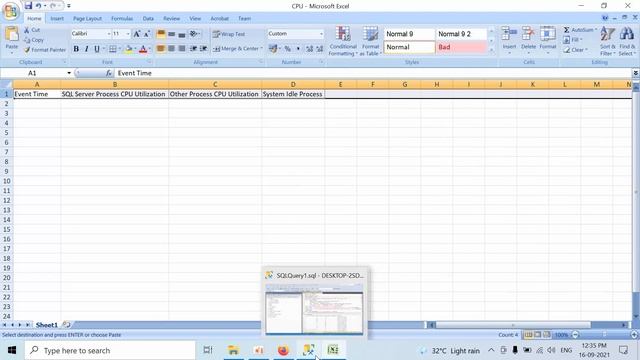The image size is (640, 360).
Task: Increase font size with Grow Font
Action: tap(137, 34)
